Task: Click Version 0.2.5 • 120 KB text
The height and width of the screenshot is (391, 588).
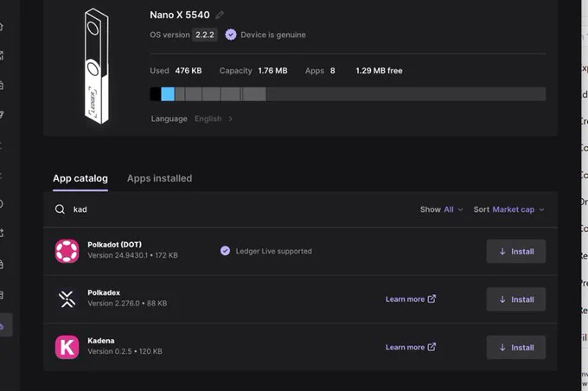Action: click(x=125, y=351)
